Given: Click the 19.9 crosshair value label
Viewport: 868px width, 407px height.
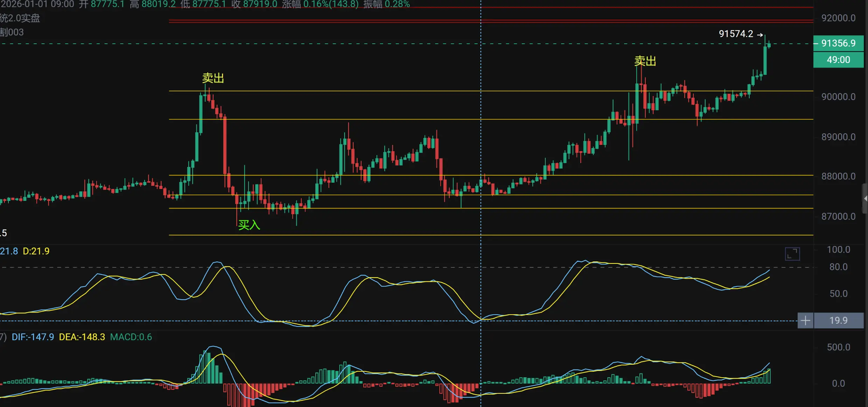Looking at the screenshot, I should point(838,320).
